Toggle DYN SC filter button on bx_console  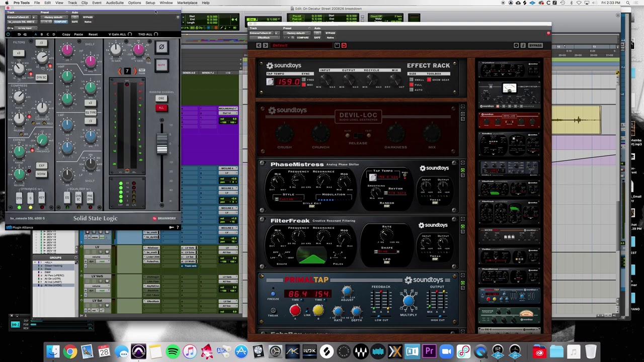[41, 77]
